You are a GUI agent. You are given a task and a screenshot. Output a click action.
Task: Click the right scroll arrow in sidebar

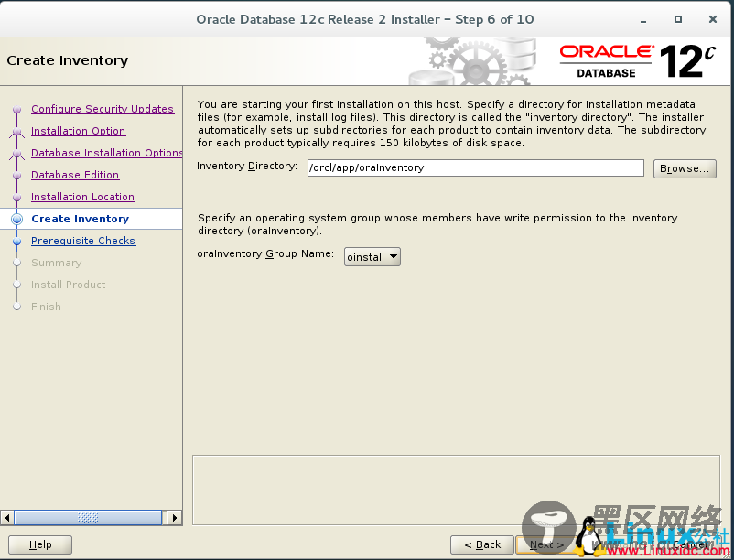click(x=175, y=517)
